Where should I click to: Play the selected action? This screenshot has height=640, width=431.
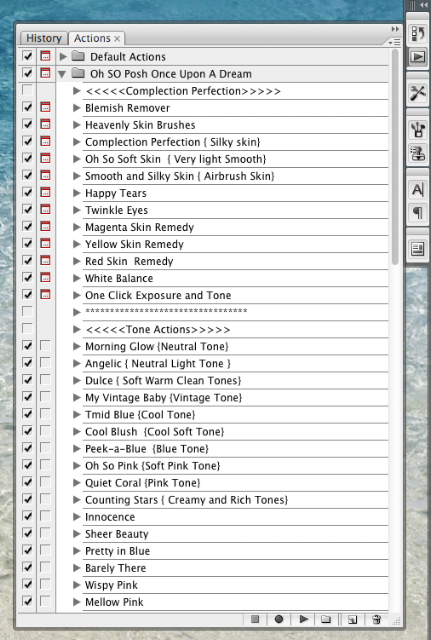[x=303, y=620]
